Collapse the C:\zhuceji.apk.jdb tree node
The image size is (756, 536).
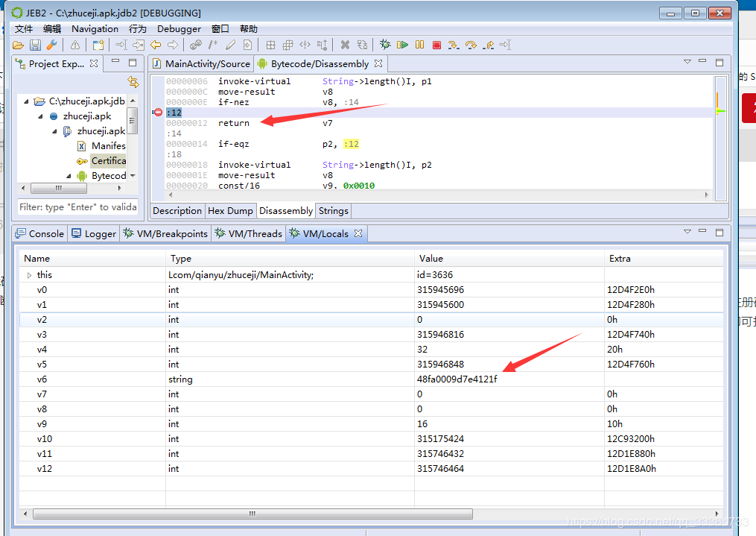coord(26,101)
